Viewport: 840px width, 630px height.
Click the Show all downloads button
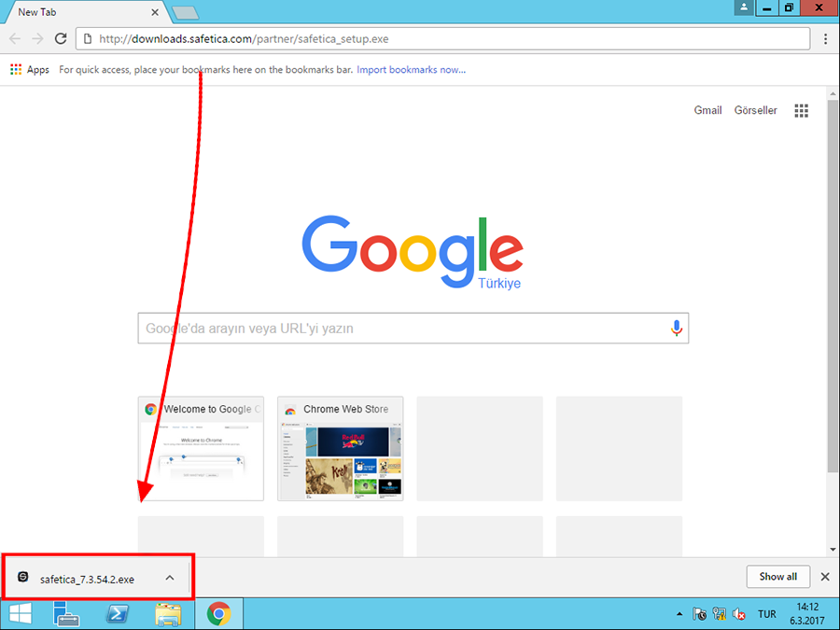[777, 577]
